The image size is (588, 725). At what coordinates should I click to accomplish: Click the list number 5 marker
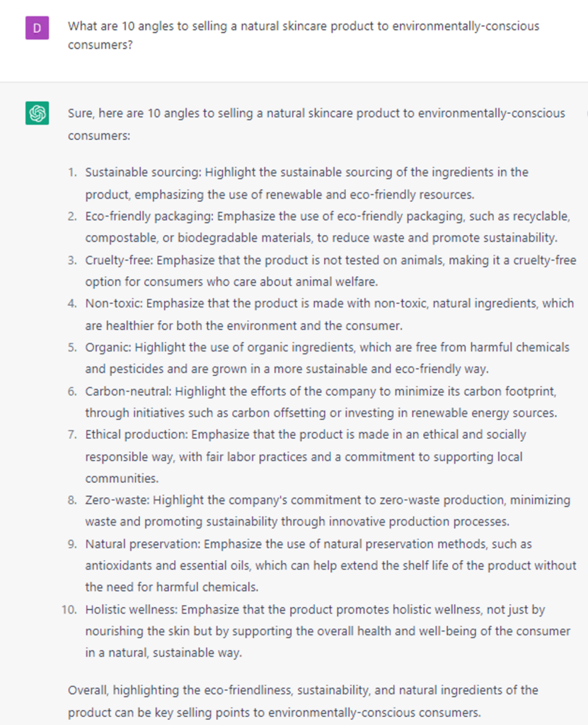point(72,347)
